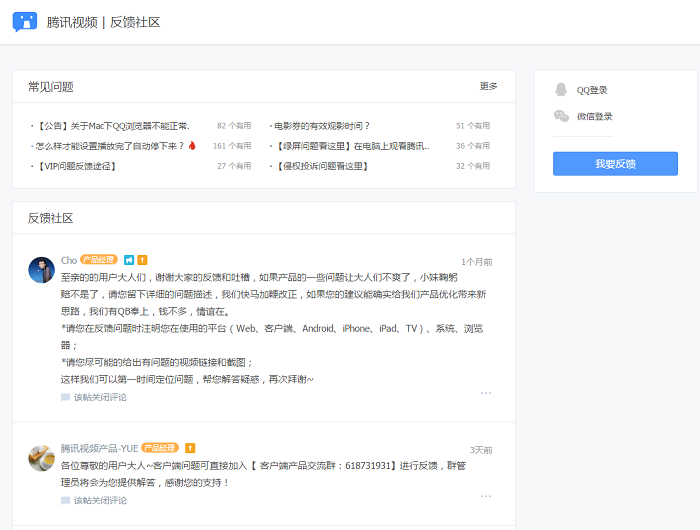The height and width of the screenshot is (530, 700).
Task: Open the 电影券的有效观影时间 question
Action: click(321, 126)
